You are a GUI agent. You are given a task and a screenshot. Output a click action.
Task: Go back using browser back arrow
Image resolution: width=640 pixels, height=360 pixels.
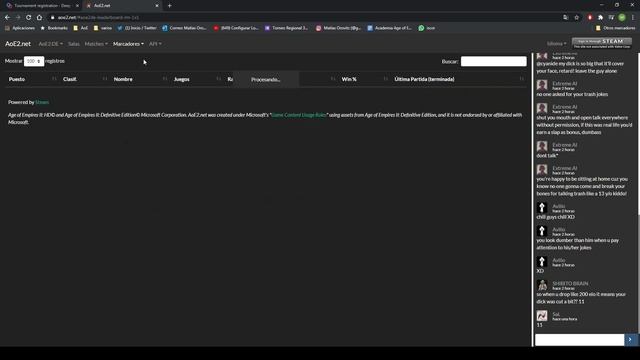[7, 18]
